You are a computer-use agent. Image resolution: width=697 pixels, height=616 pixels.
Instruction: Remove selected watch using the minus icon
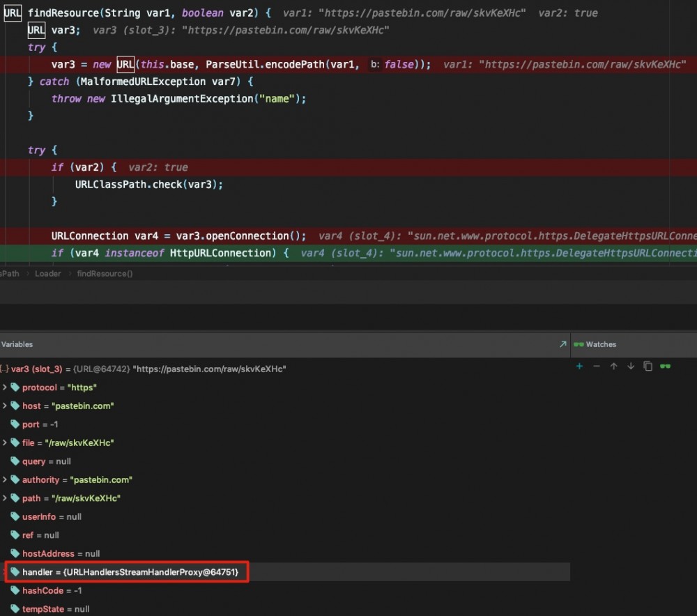coord(597,366)
